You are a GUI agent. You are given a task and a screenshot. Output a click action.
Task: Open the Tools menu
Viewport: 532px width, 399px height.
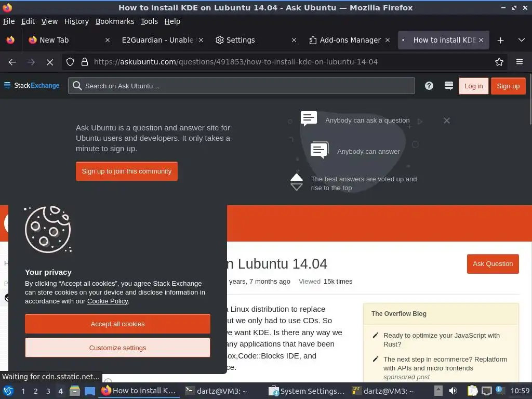point(149,21)
